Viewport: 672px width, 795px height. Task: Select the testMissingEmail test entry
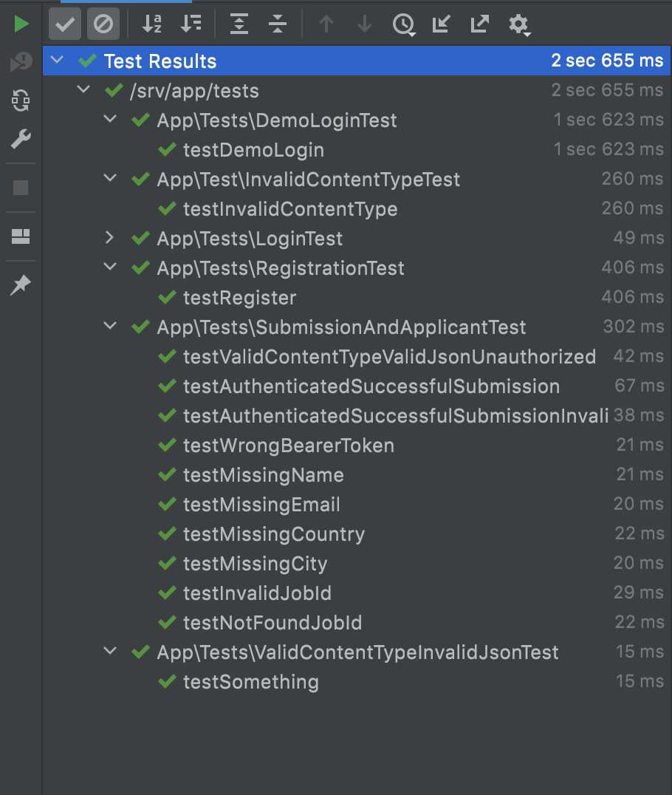[261, 505]
